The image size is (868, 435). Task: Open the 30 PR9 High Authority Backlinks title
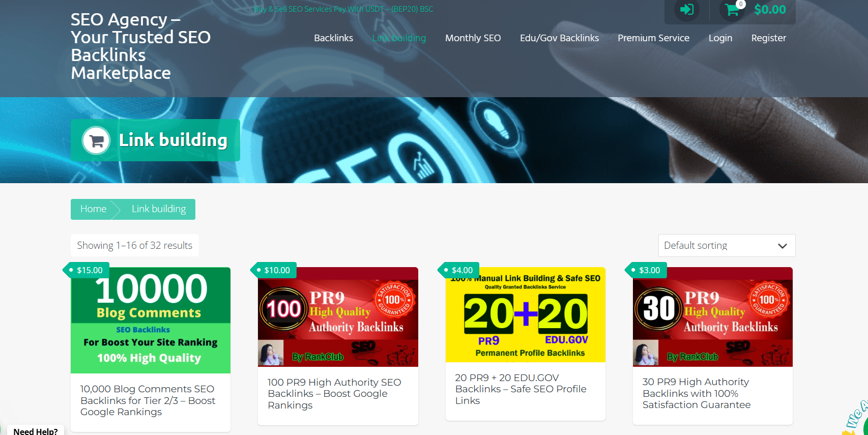[696, 393]
